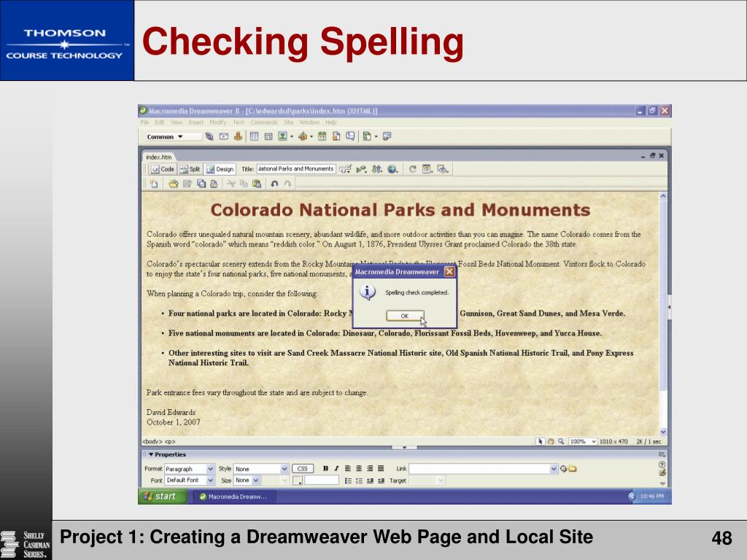Click the Windows start button
The width and height of the screenshot is (747, 560).
[163, 496]
